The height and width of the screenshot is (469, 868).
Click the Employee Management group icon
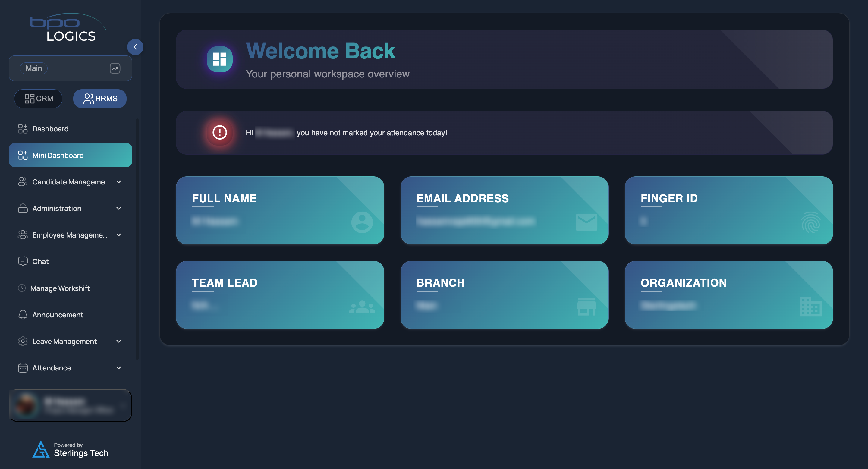(x=23, y=235)
